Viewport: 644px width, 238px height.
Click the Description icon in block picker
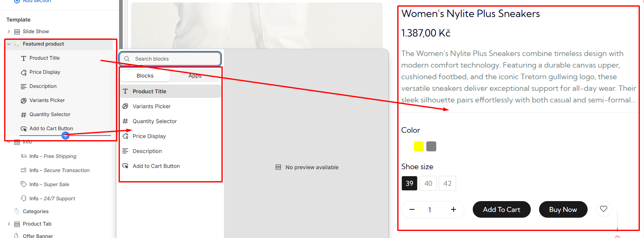tap(125, 151)
